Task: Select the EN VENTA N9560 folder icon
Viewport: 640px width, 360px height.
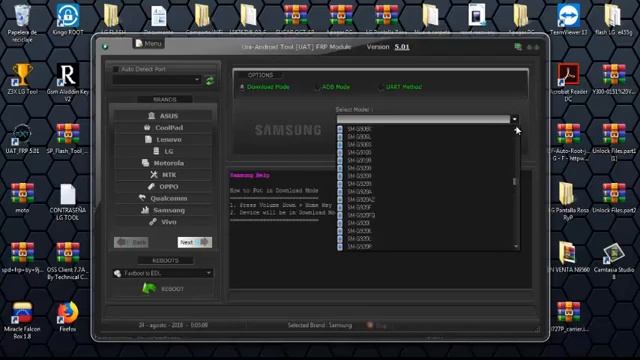Action: click(x=569, y=258)
